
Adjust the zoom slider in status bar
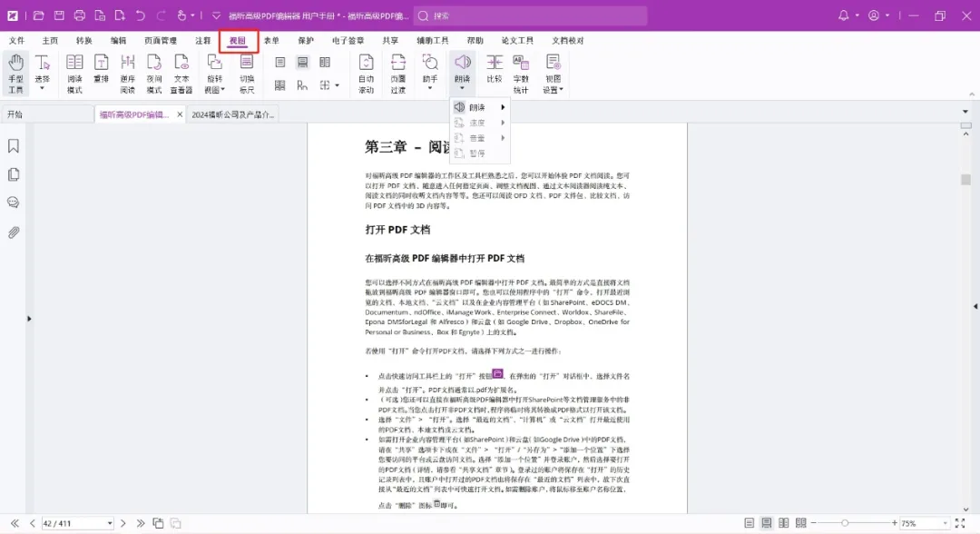tap(845, 523)
